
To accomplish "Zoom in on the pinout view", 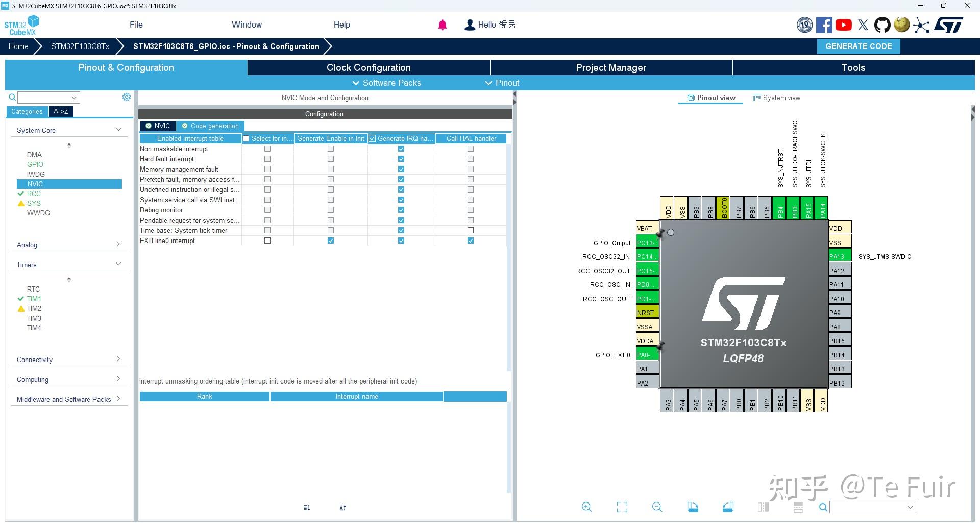I will [586, 507].
